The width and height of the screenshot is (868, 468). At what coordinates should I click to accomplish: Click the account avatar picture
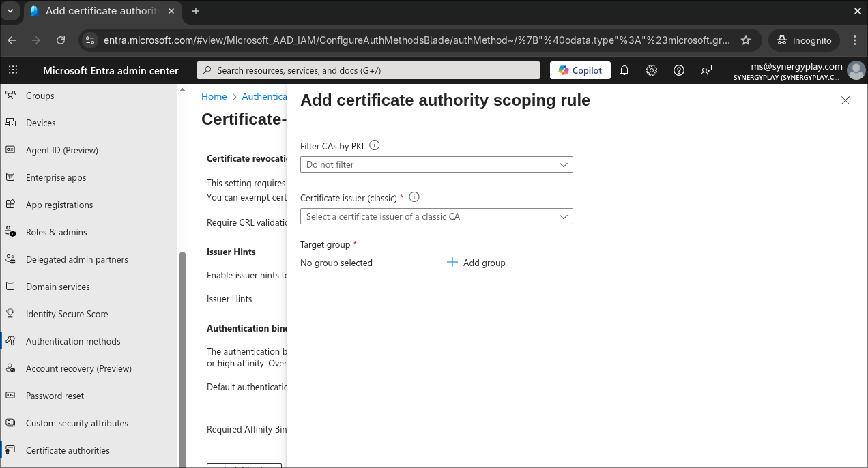pos(856,70)
